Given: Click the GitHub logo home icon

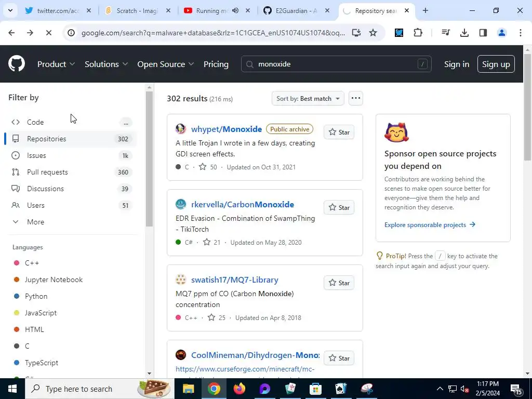Looking at the screenshot, I should 17,63.
